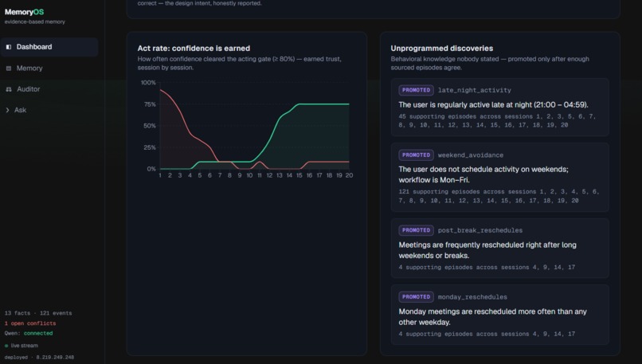Click the deployed IP address text

[x=39, y=358]
